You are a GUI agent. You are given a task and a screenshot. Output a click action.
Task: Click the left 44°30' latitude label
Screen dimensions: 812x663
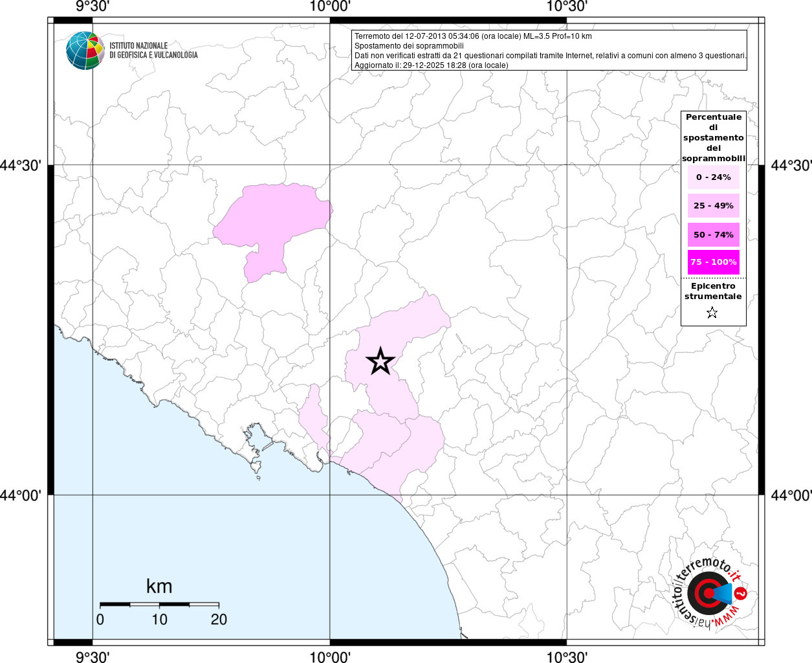(21, 166)
